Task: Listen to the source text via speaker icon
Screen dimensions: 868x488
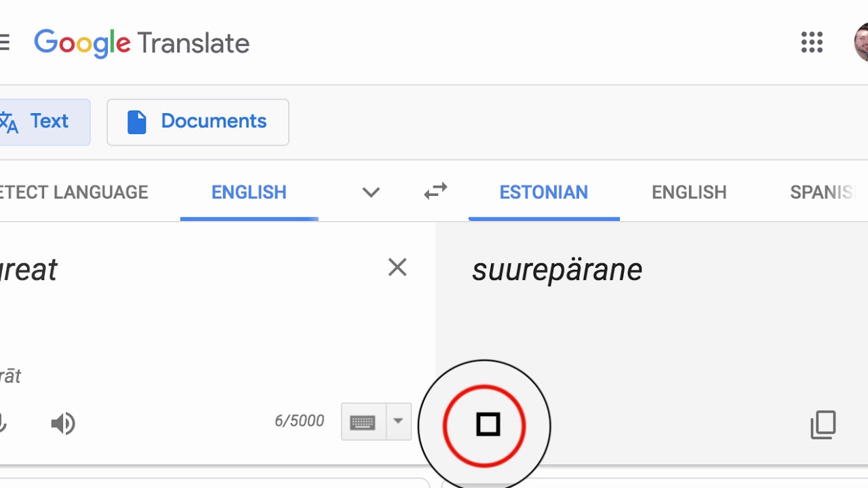Action: (x=63, y=424)
